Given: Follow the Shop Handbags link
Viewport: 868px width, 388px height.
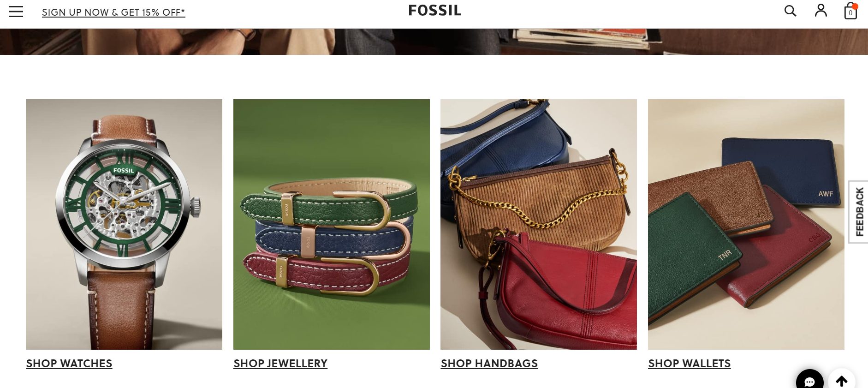Looking at the screenshot, I should pos(489,364).
